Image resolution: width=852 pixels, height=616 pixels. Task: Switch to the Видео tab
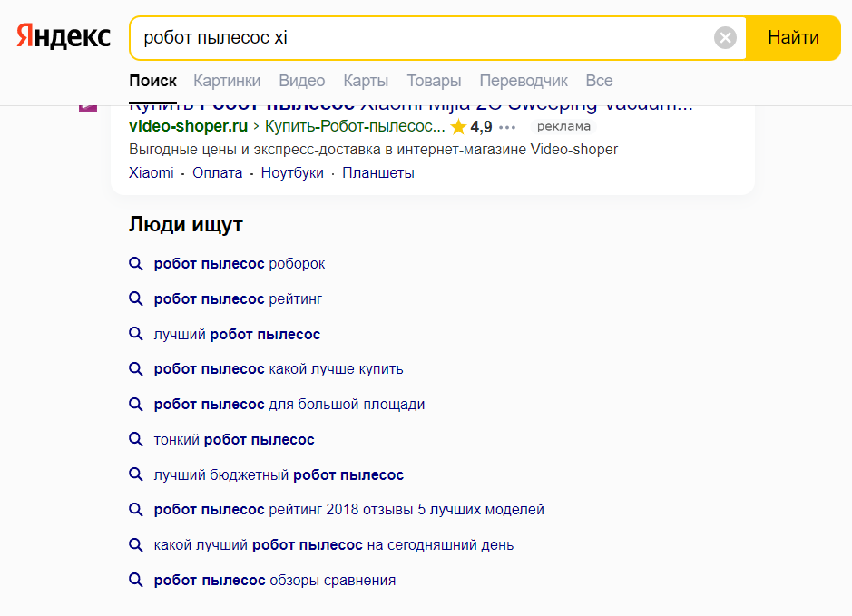coord(301,81)
